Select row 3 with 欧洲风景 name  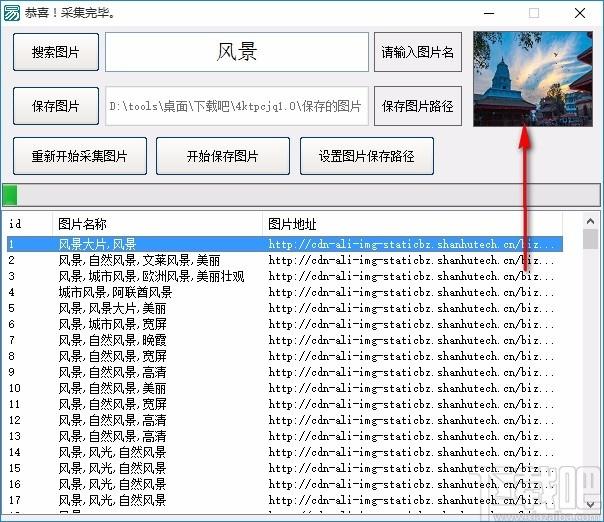pyautogui.click(x=150, y=276)
